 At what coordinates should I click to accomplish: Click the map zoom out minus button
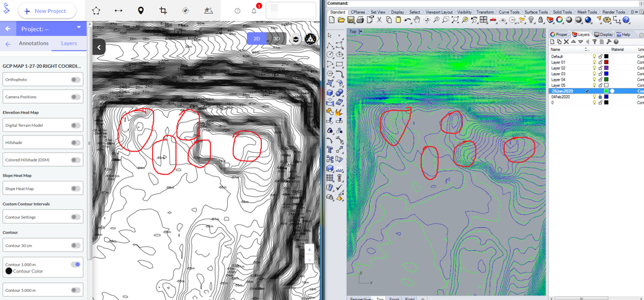click(x=309, y=260)
